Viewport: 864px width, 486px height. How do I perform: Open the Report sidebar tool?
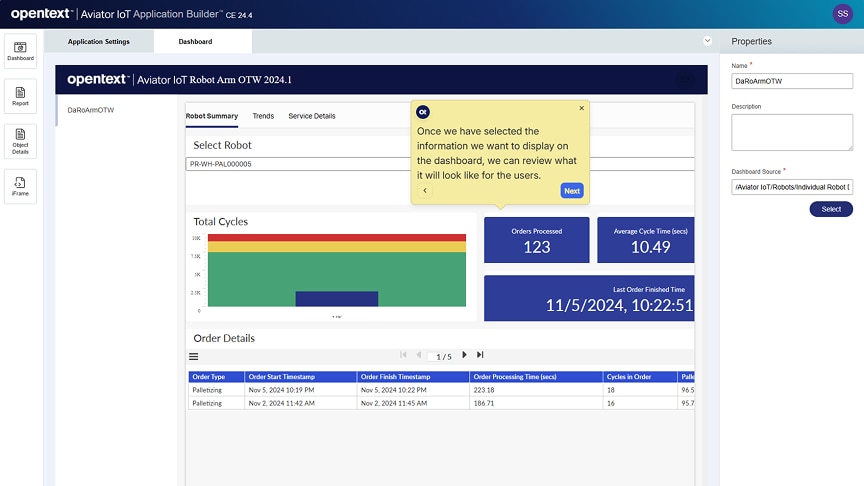click(x=20, y=96)
